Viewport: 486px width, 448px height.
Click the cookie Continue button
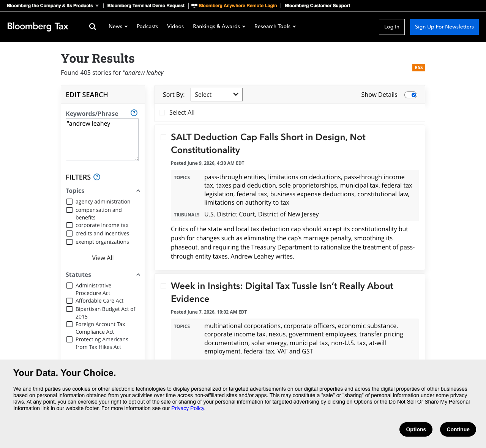click(458, 429)
